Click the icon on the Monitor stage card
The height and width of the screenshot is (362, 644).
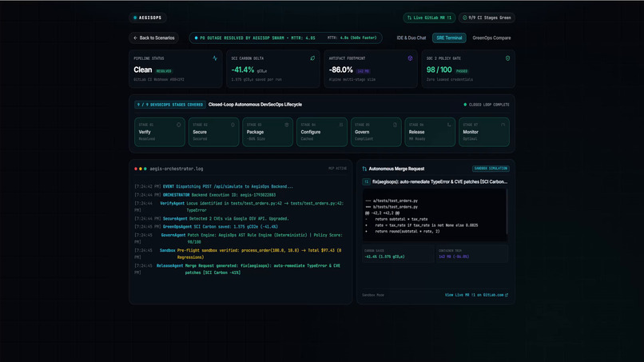click(503, 125)
